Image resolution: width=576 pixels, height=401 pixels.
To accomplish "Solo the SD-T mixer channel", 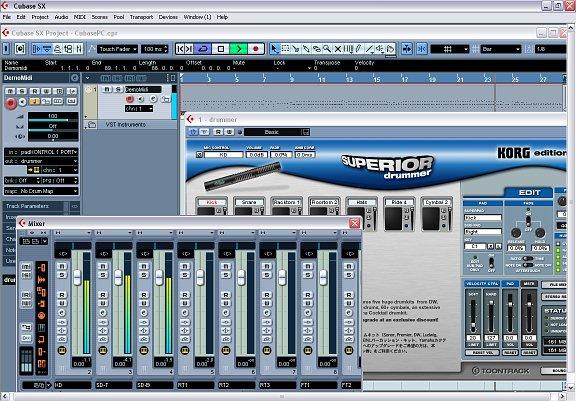I will pyautogui.click(x=103, y=275).
